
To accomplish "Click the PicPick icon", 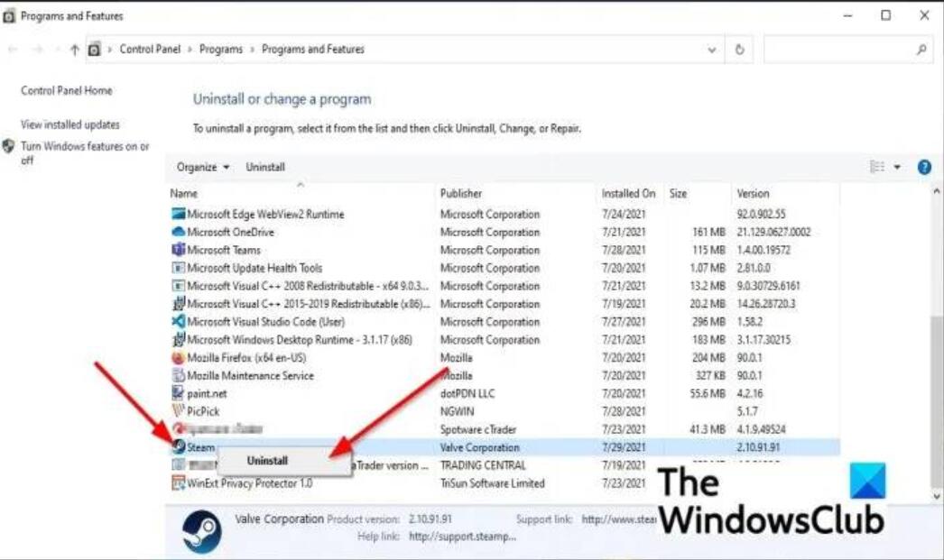I will coord(178,411).
